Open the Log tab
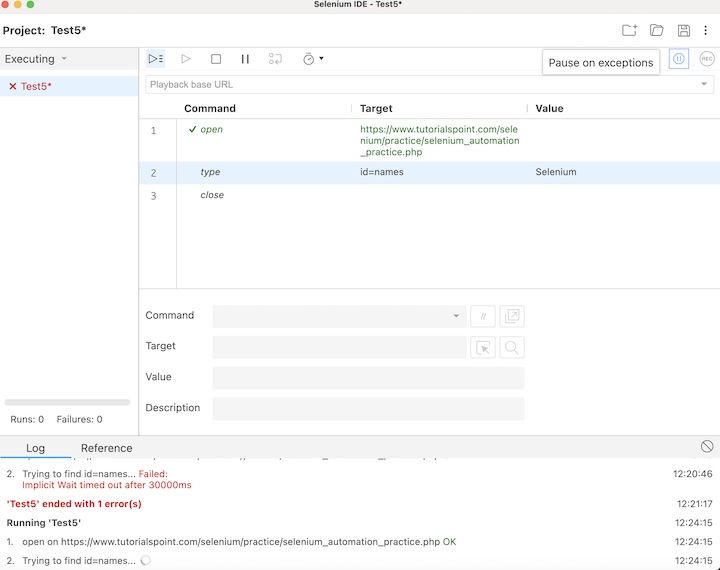This screenshot has width=720, height=570. (35, 448)
